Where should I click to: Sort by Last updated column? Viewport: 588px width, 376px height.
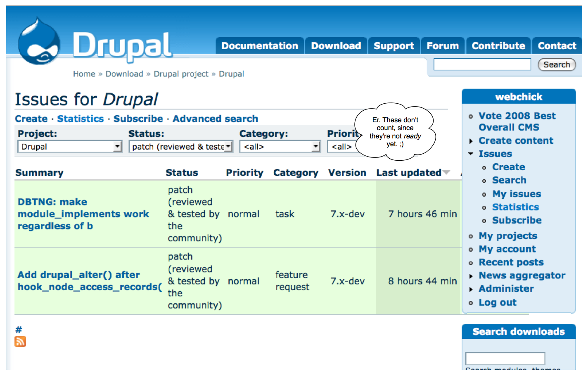(x=409, y=173)
